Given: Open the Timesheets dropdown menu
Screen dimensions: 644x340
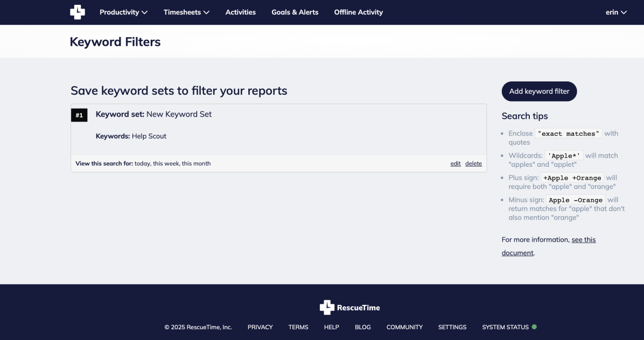Looking at the screenshot, I should tap(186, 12).
